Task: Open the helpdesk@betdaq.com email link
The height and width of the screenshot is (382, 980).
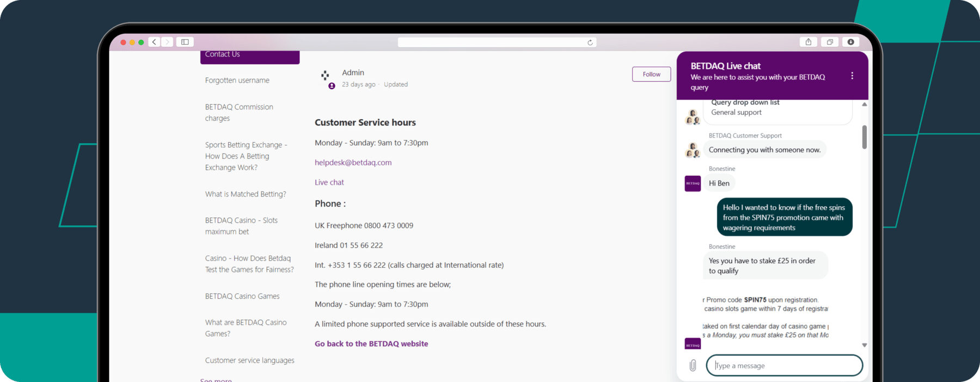Action: [x=353, y=162]
